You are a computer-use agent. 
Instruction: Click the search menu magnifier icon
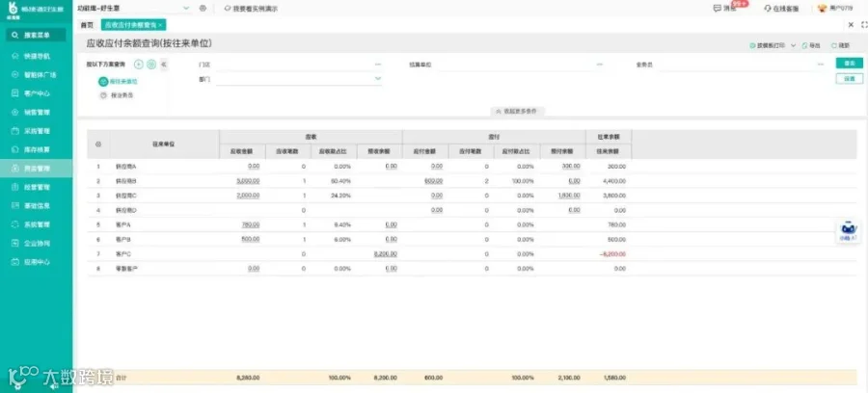[x=14, y=35]
